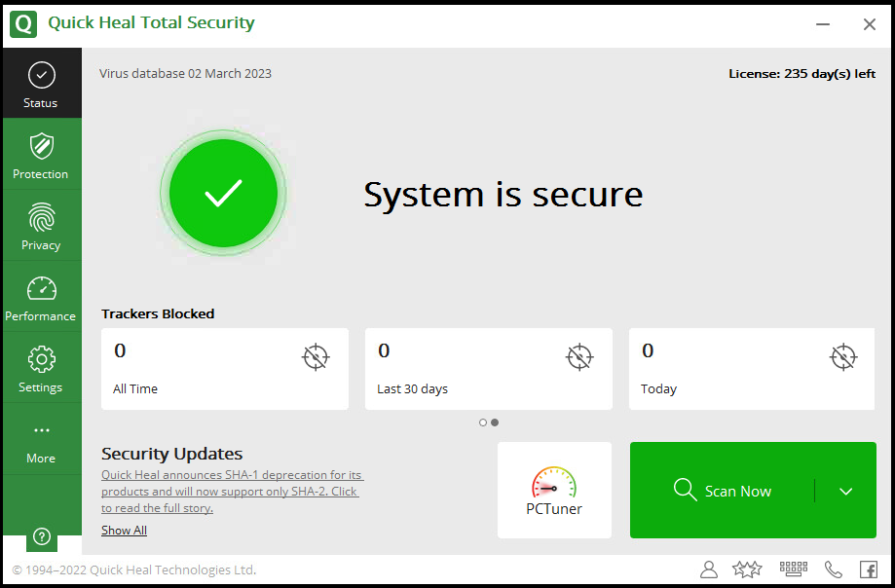Viewport: 895px width, 588px height.
Task: Select the second carousel page dot
Action: point(495,423)
